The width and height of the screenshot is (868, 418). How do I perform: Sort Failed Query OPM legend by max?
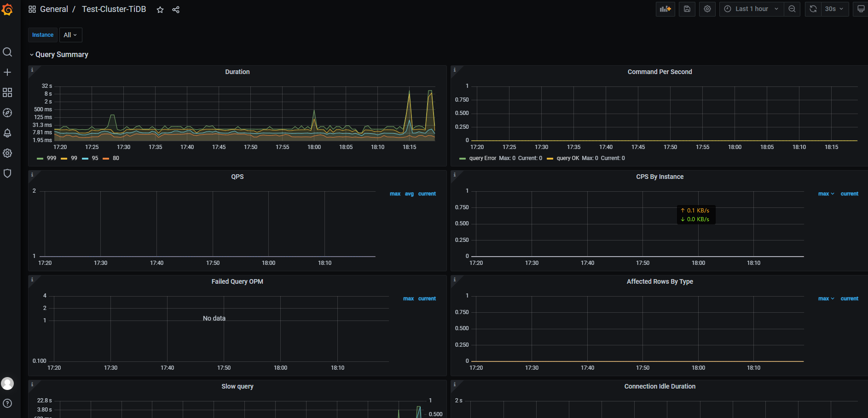click(408, 299)
